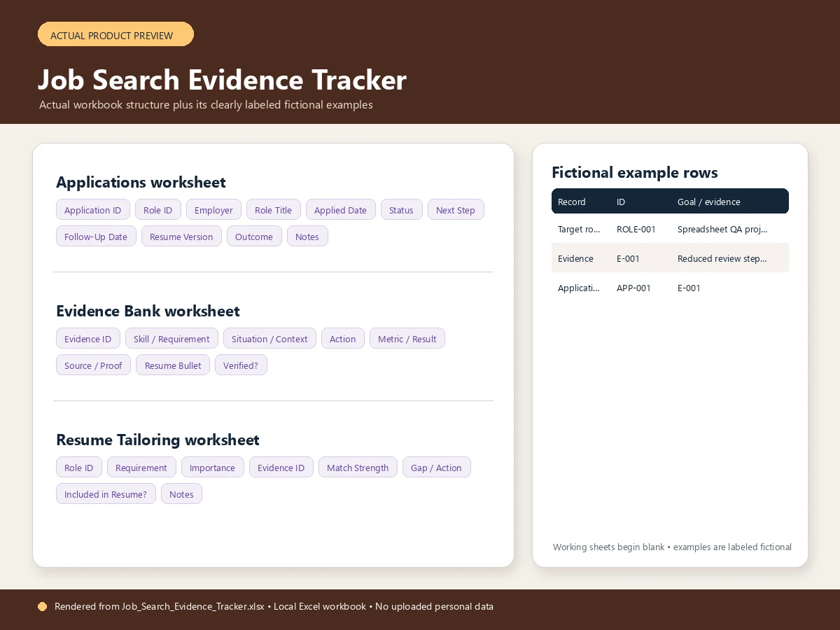The width and height of the screenshot is (840, 630).
Task: Click the Included in Resume? chip
Action: (x=106, y=494)
